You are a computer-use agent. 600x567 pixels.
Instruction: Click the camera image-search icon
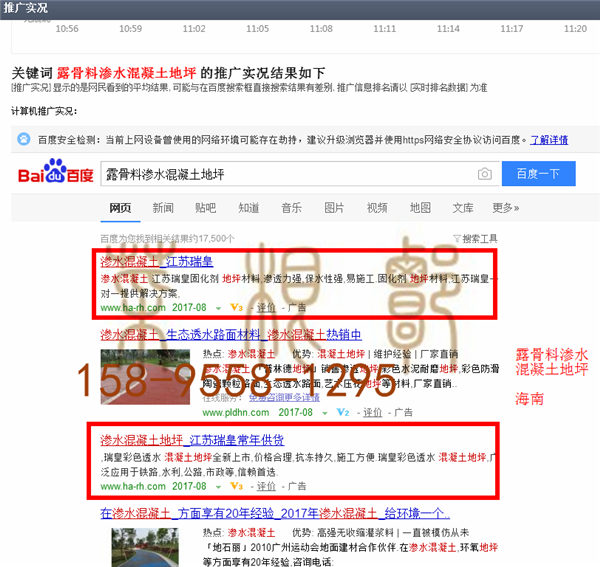(485, 174)
